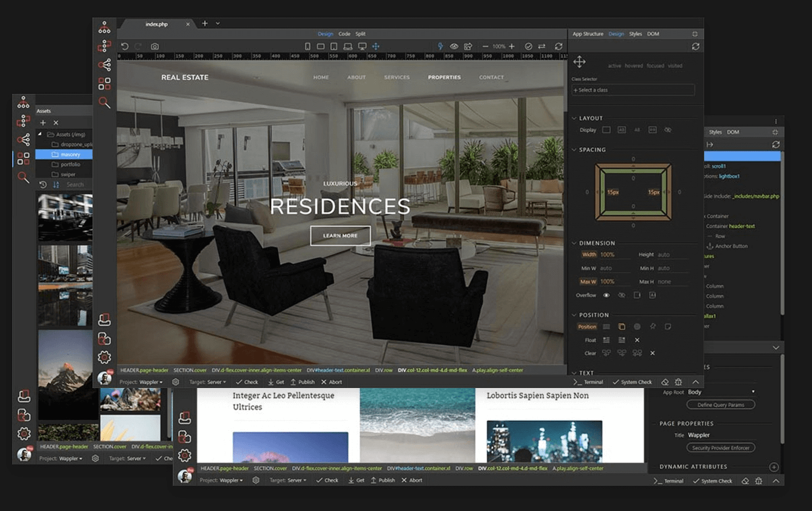The width and height of the screenshot is (812, 511).
Task: Open the App Root Body dropdown
Action: 722,392
